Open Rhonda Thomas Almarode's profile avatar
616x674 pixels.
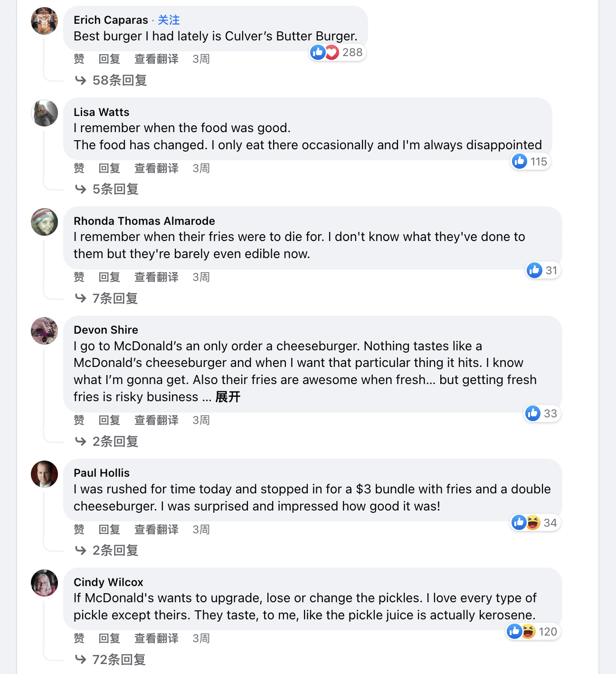tap(44, 222)
